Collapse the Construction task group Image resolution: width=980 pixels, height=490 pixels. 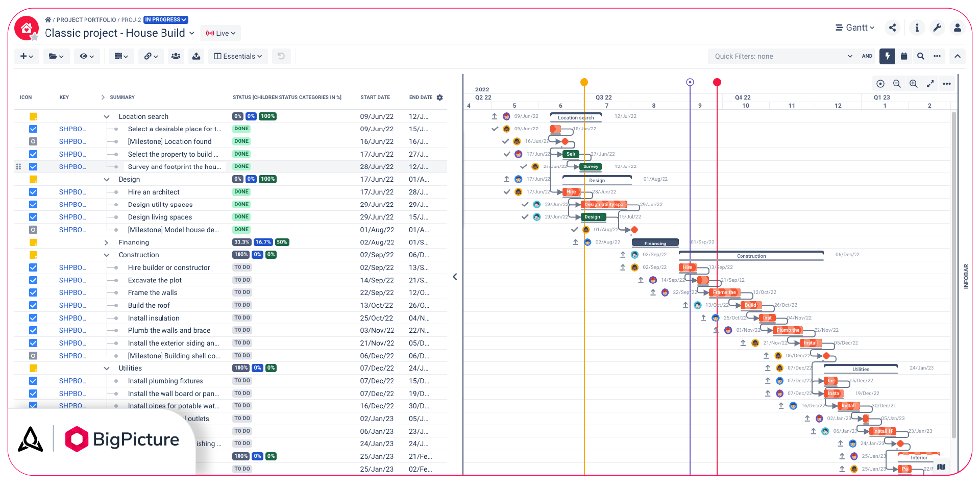pyautogui.click(x=107, y=255)
